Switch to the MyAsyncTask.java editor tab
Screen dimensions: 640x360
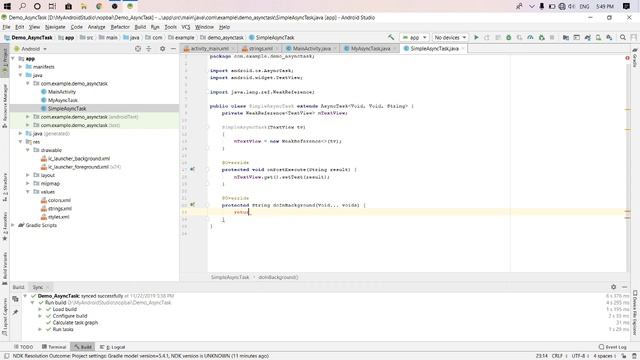(x=370, y=48)
